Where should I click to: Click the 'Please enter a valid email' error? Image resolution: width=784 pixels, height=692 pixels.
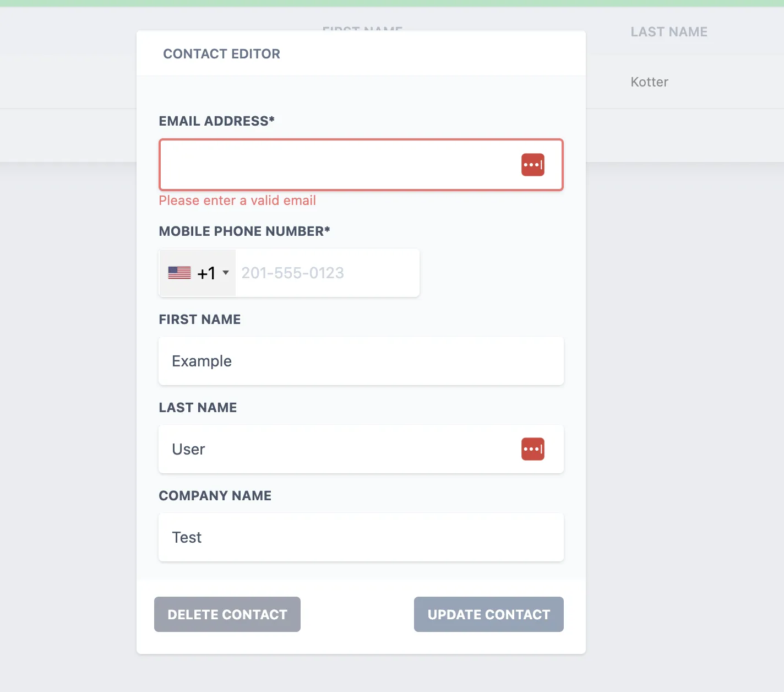pos(237,201)
